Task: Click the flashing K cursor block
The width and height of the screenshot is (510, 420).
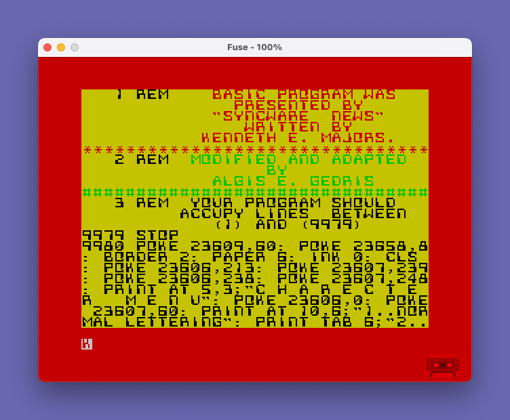Action: click(x=87, y=344)
